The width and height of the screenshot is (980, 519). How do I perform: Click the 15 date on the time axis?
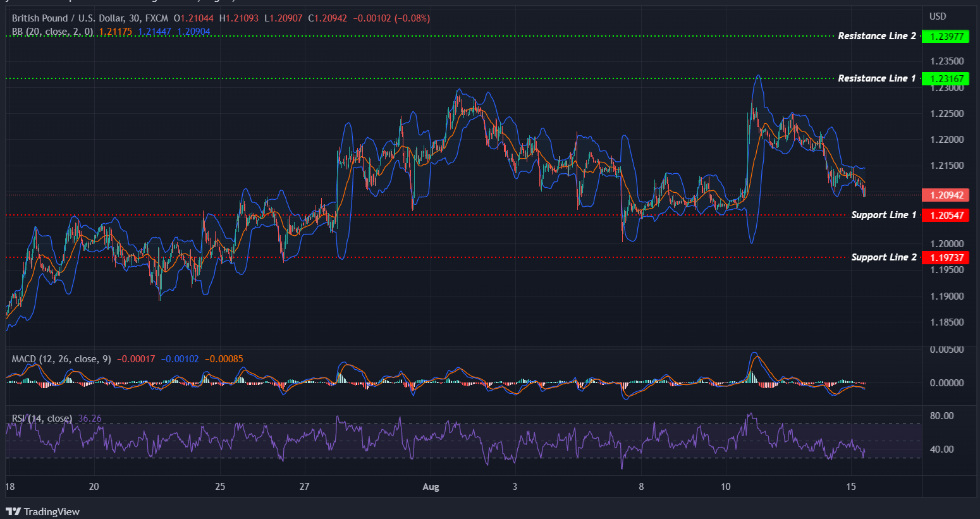tap(851, 487)
